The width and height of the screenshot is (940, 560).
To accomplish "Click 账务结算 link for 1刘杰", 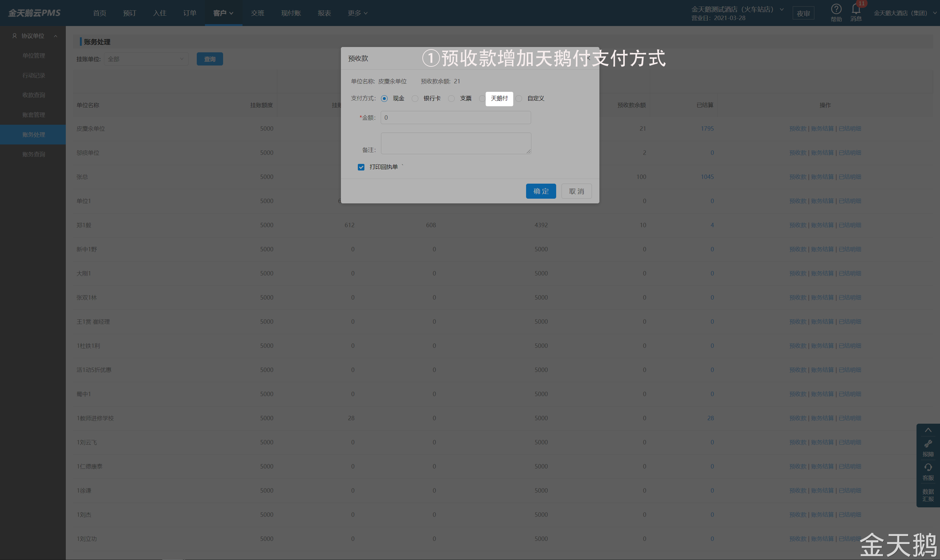I will click(x=822, y=515).
